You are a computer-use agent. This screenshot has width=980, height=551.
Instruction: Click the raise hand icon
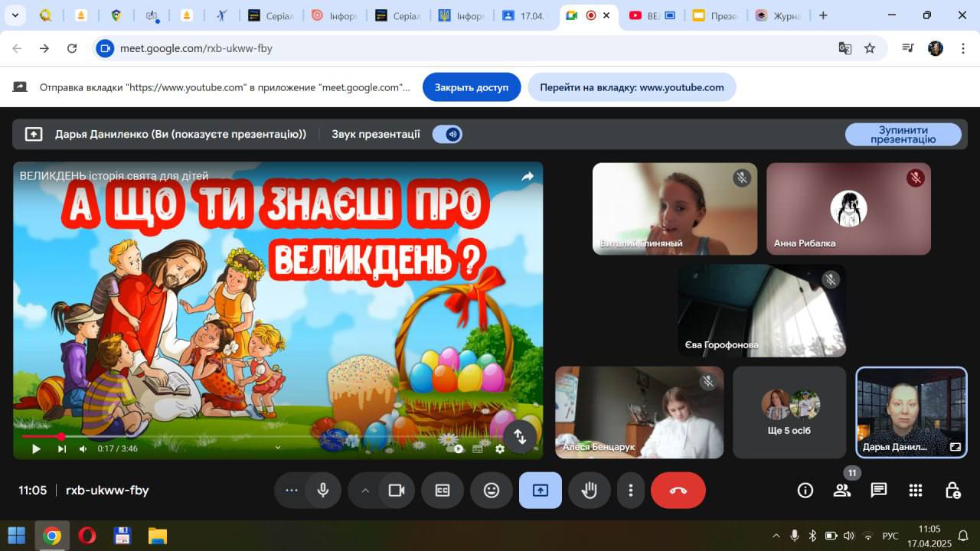coord(589,491)
